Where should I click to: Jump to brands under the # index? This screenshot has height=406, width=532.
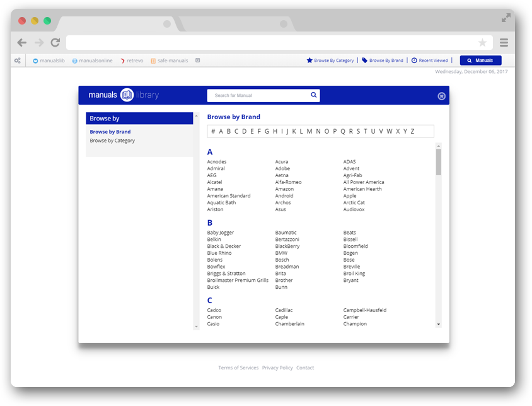tap(213, 131)
